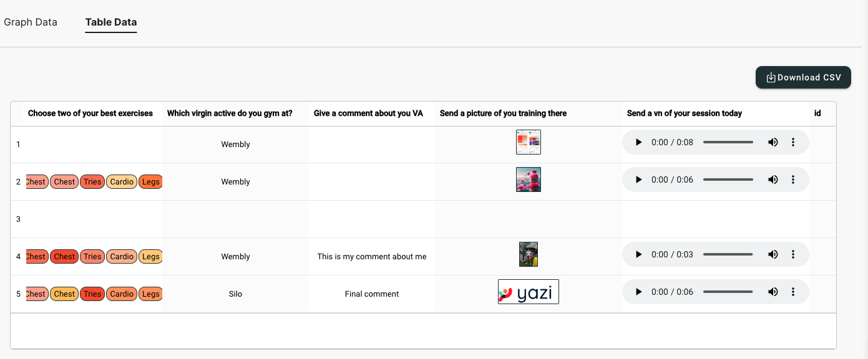
Task: Open more options on row 2 audio
Action: [x=793, y=179]
